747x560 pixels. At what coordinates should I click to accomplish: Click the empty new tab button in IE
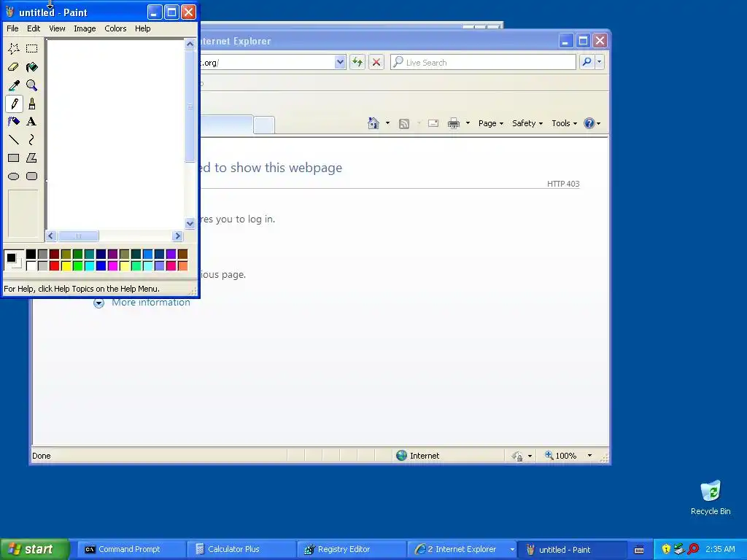(x=264, y=125)
